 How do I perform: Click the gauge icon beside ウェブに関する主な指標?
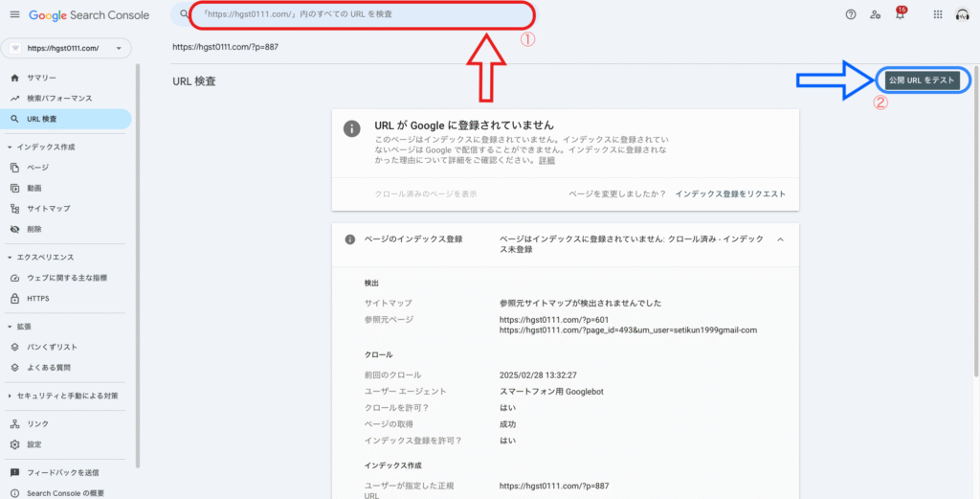click(15, 278)
